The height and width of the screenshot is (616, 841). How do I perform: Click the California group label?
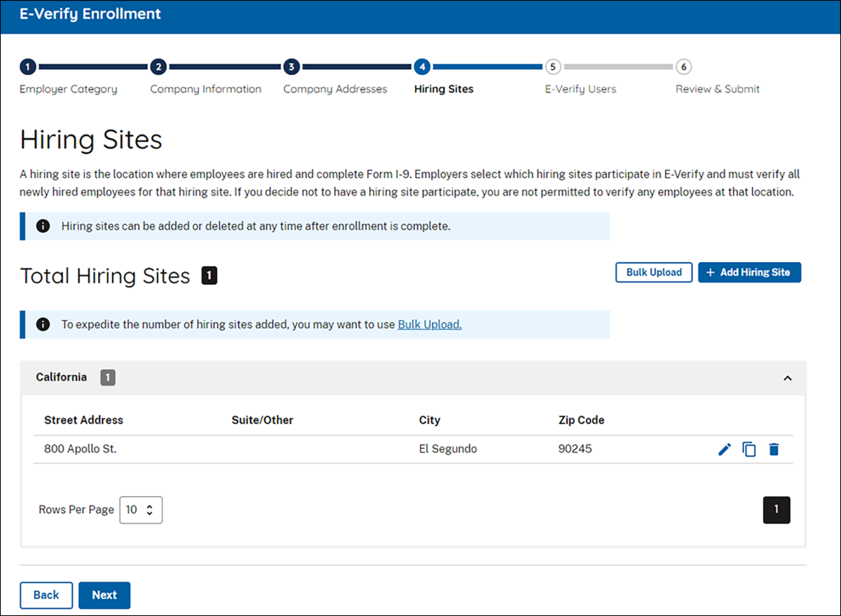tap(62, 377)
